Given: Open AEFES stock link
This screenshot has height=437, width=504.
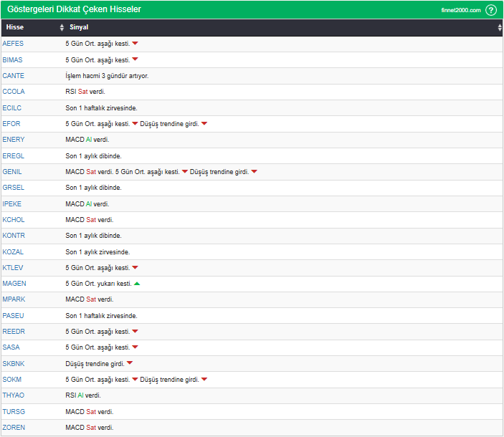Looking at the screenshot, I should [13, 44].
